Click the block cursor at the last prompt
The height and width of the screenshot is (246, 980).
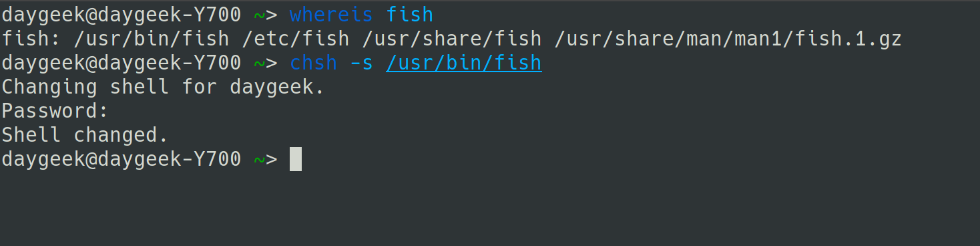click(296, 159)
